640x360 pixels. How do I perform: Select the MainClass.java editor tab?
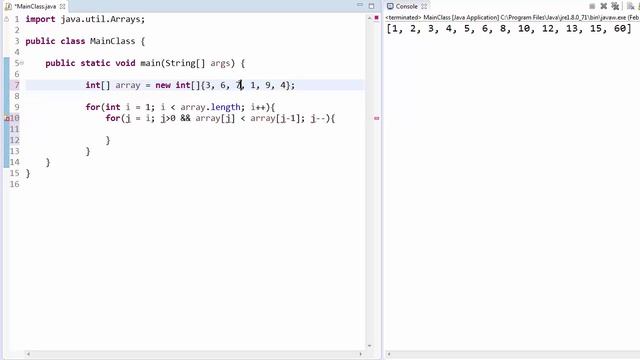click(x=35, y=7)
